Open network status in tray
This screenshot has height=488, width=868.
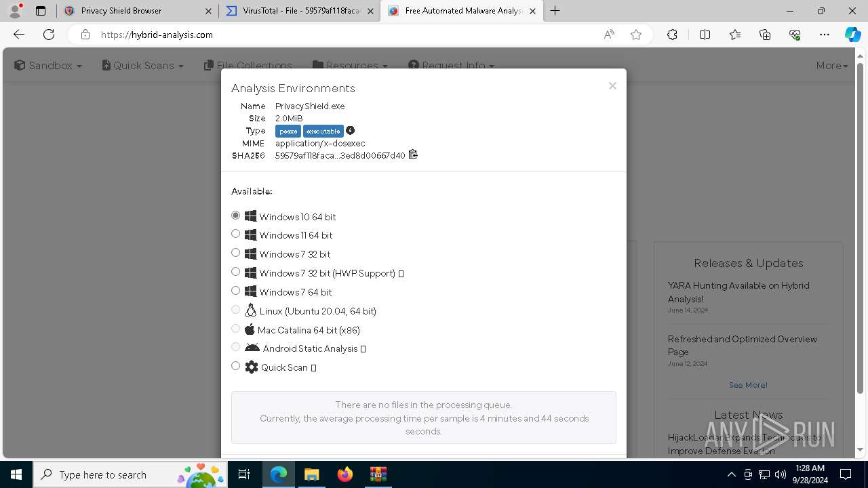[764, 474]
